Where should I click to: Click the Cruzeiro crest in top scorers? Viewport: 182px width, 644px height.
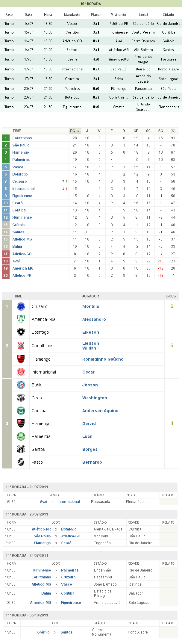tap(21, 306)
